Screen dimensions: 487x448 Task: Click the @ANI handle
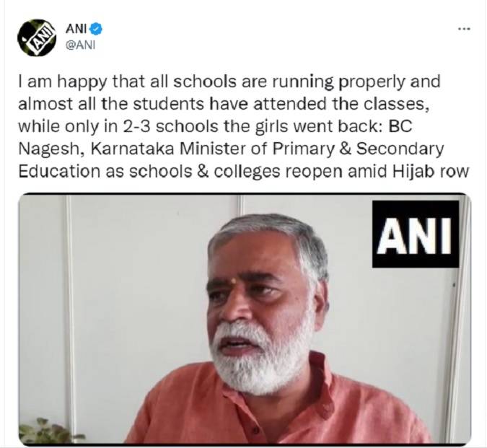80,45
